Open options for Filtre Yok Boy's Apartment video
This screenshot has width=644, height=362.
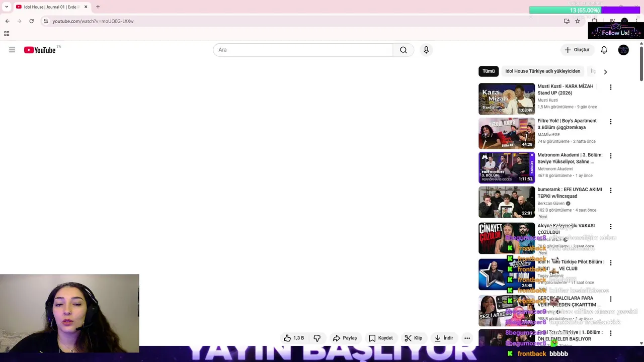[x=611, y=122]
